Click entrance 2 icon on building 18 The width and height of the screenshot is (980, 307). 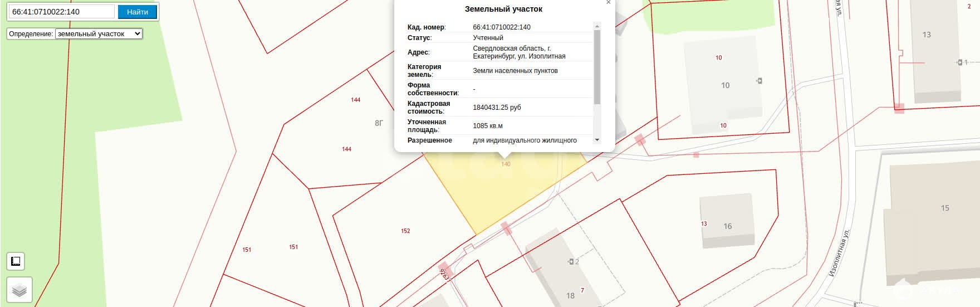571,261
